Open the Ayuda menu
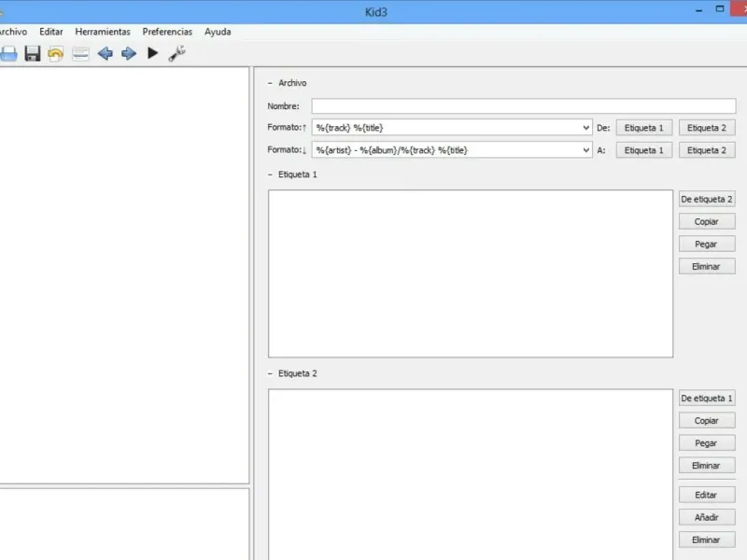Viewport: 747px width, 560px height. point(218,32)
